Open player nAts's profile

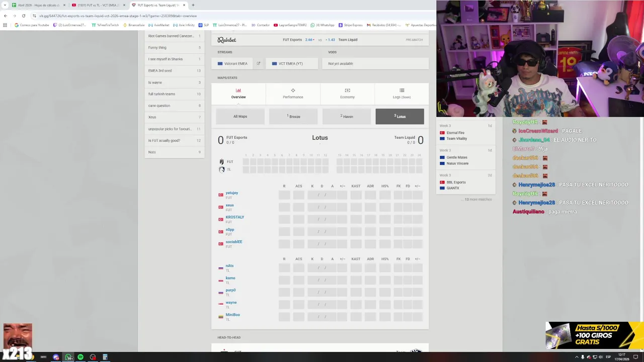(x=229, y=266)
